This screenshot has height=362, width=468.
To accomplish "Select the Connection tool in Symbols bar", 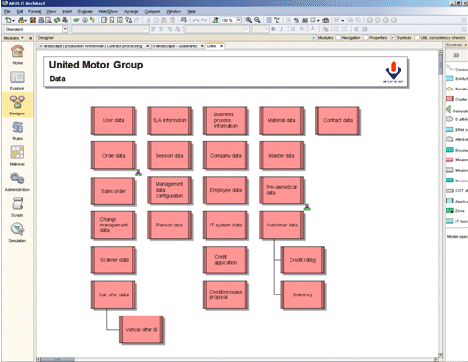I will click(450, 68).
